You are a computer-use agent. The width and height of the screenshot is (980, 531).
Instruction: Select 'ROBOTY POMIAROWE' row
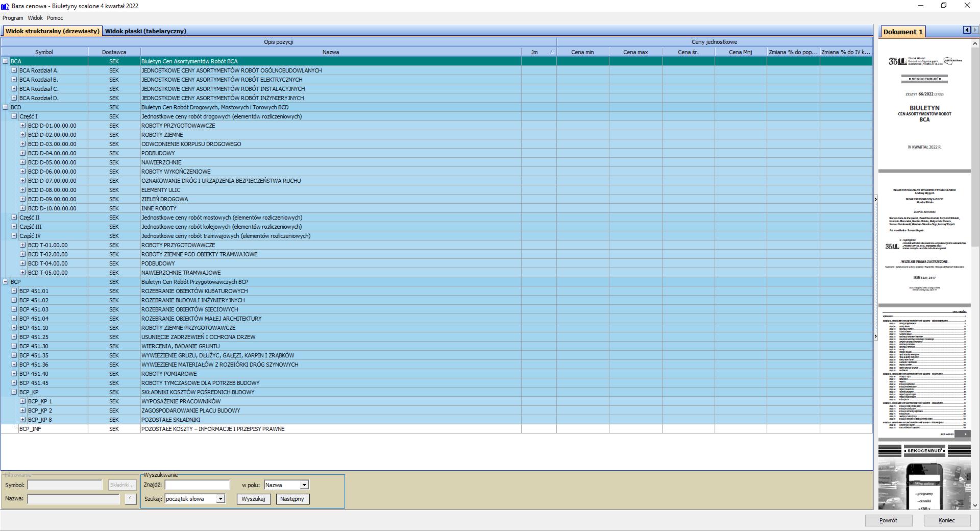pyautogui.click(x=436, y=374)
